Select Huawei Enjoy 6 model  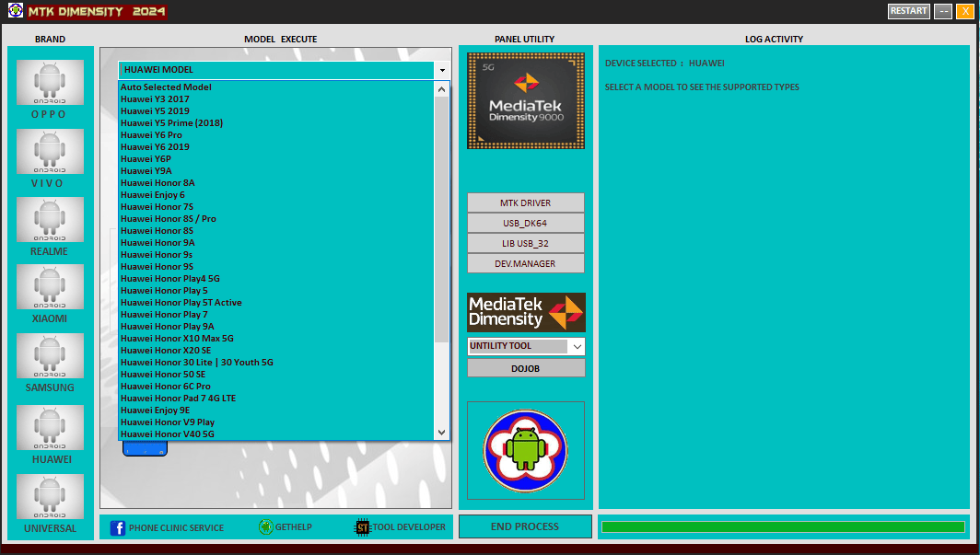275,195
